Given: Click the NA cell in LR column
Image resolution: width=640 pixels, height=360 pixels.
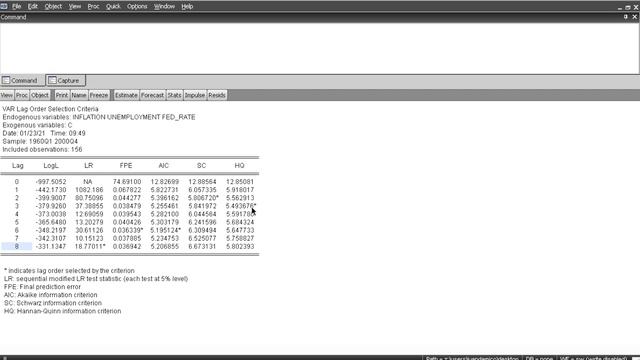Looking at the screenshot, I should click(88, 182).
